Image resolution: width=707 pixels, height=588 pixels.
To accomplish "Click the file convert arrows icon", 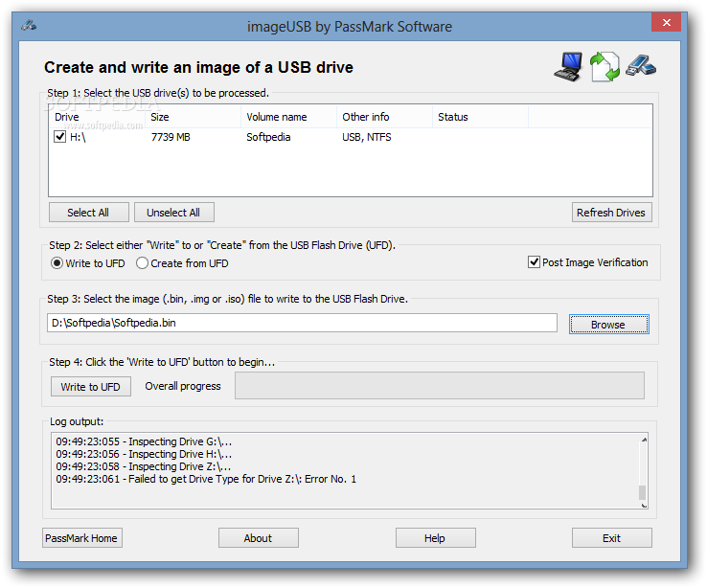I will (x=604, y=67).
